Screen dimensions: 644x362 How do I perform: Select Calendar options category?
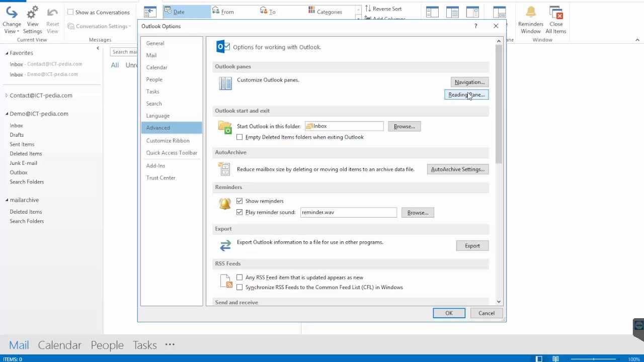(172, 67)
